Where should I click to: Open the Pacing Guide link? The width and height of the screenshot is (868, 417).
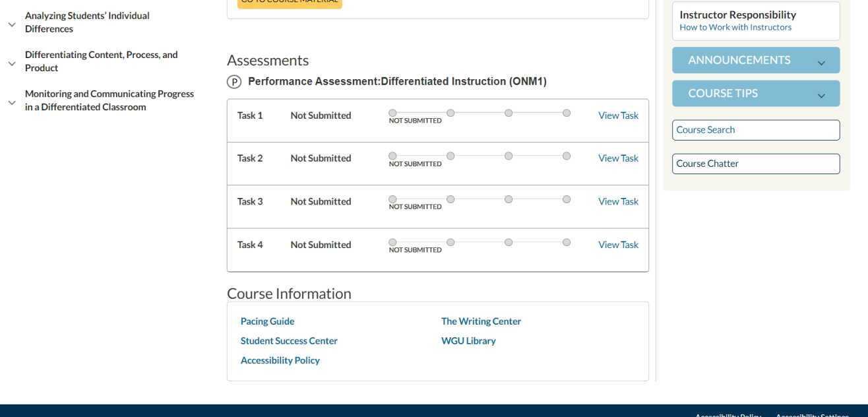click(x=267, y=321)
